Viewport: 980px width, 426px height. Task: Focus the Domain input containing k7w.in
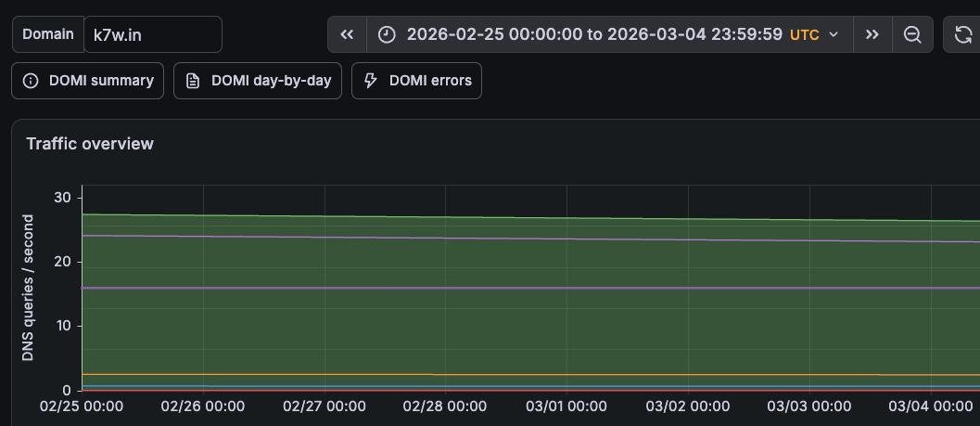coord(153,34)
